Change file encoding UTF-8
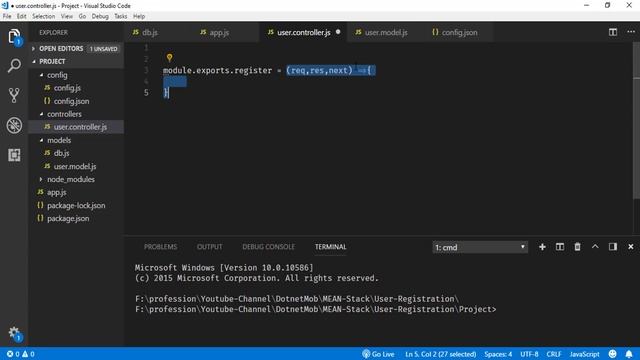Screen dimensions: 640x360 pos(529,354)
